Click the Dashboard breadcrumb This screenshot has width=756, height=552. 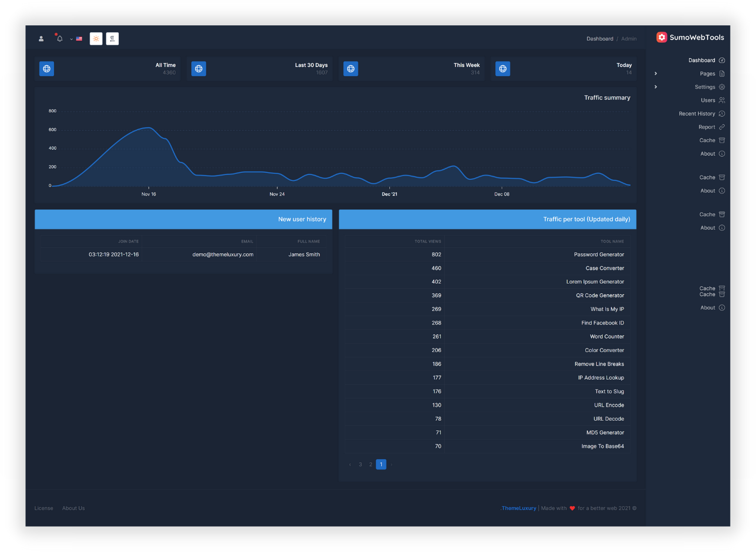tap(600, 39)
